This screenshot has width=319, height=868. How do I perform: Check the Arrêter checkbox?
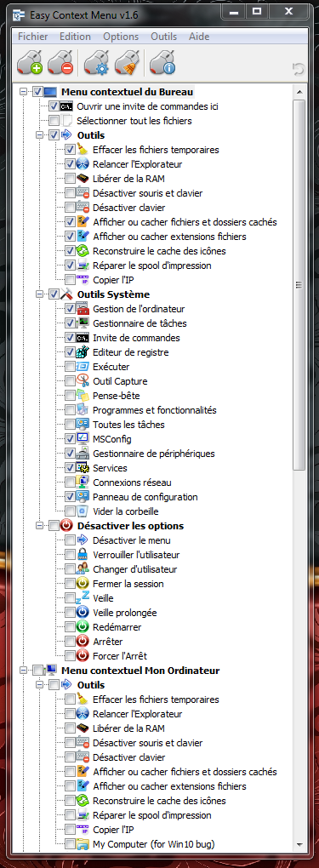(x=70, y=641)
